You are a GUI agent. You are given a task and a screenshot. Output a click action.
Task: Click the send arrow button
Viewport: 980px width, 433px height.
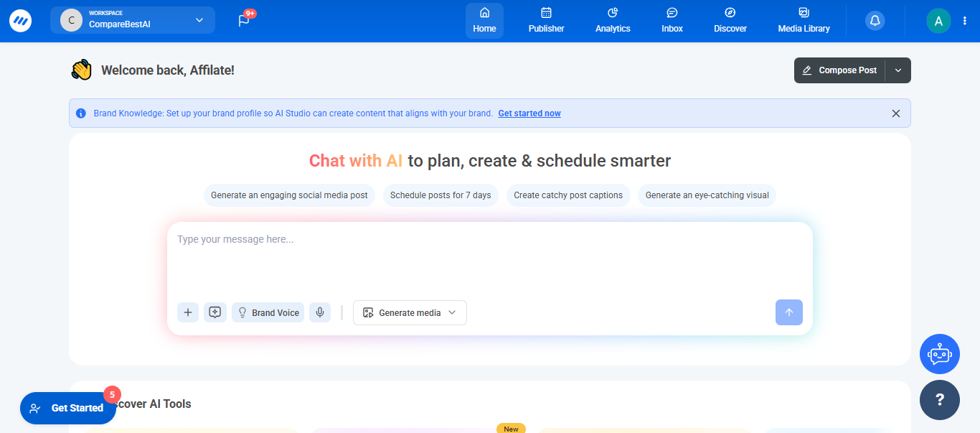789,312
